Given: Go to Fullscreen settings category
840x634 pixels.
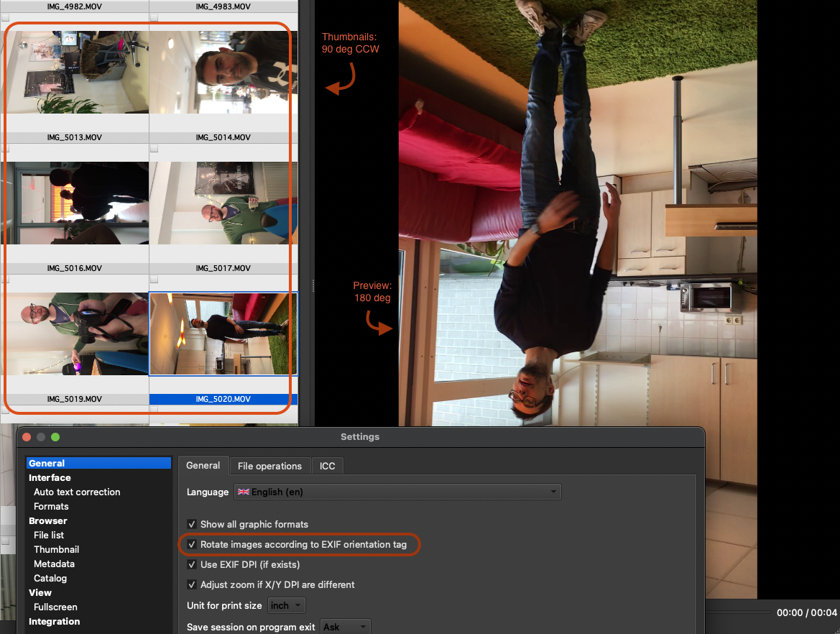Looking at the screenshot, I should pyautogui.click(x=55, y=607).
